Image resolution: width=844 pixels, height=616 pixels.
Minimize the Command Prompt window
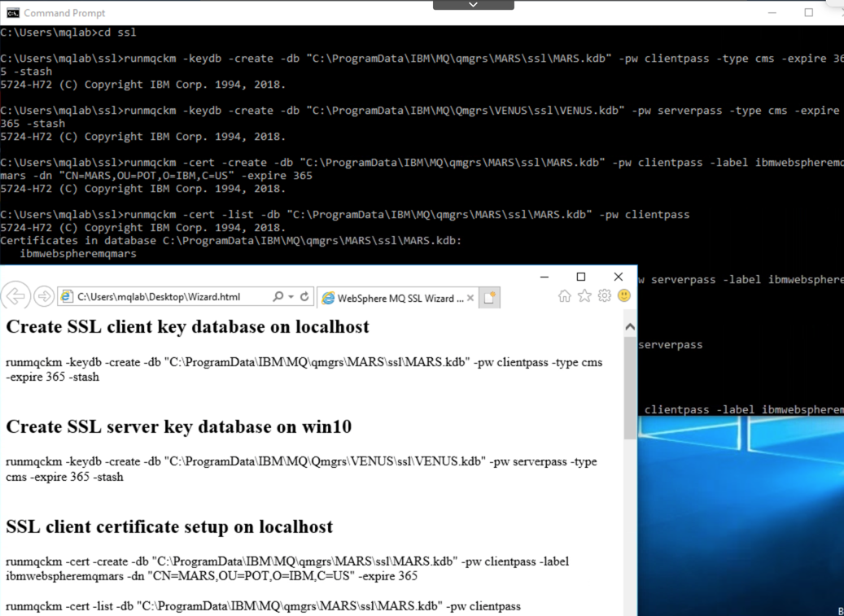[772, 12]
